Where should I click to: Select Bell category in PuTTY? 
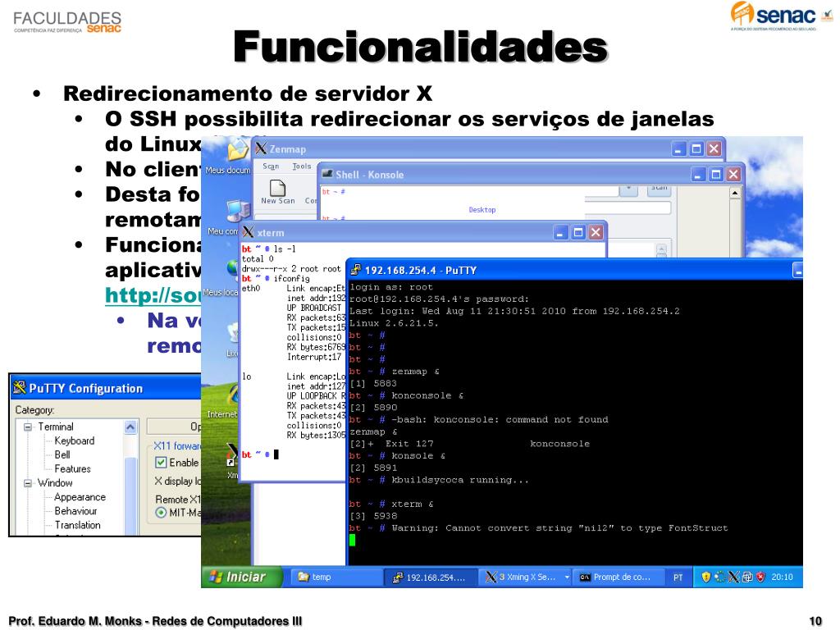[x=62, y=454]
